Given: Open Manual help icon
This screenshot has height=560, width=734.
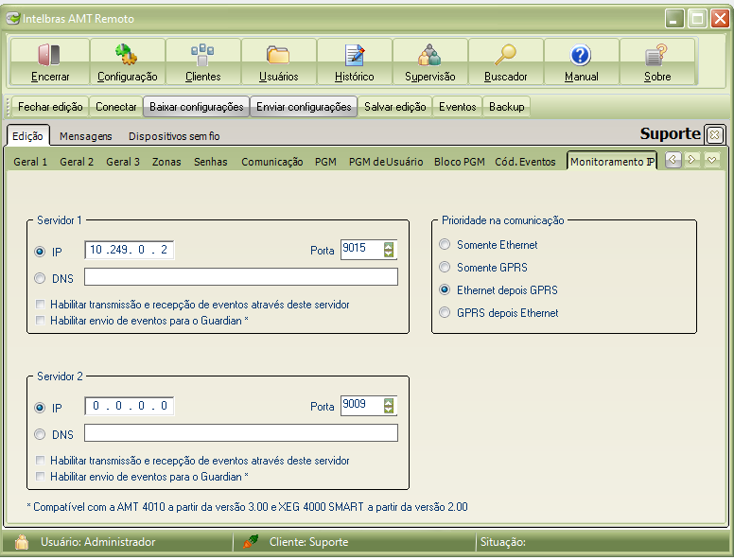Looking at the screenshot, I should 581,55.
